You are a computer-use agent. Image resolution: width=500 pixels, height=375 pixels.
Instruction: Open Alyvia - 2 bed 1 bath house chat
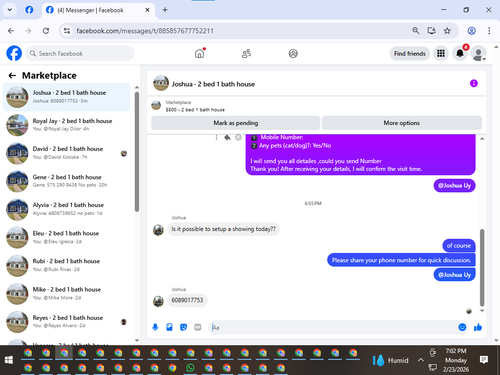(x=67, y=209)
